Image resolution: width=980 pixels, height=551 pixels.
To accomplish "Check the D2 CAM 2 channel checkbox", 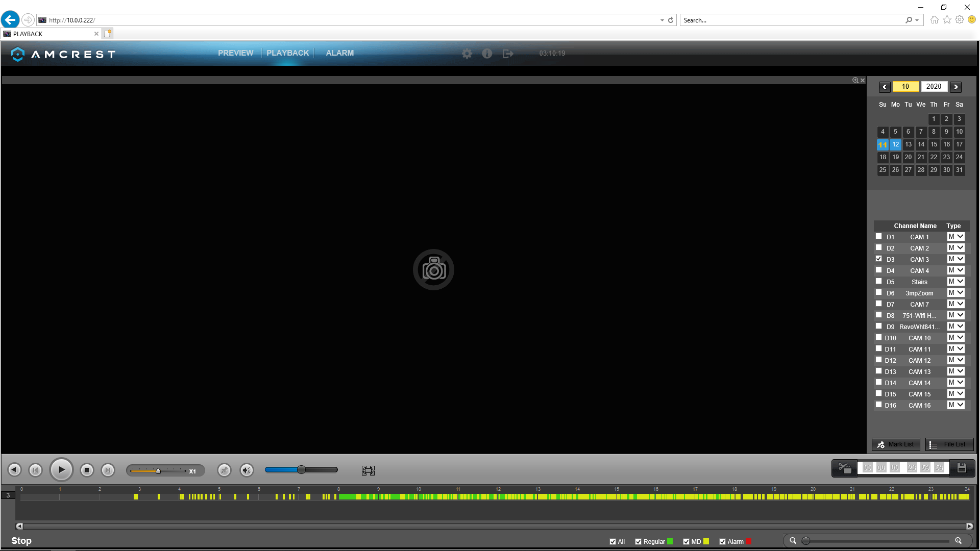I will point(878,247).
